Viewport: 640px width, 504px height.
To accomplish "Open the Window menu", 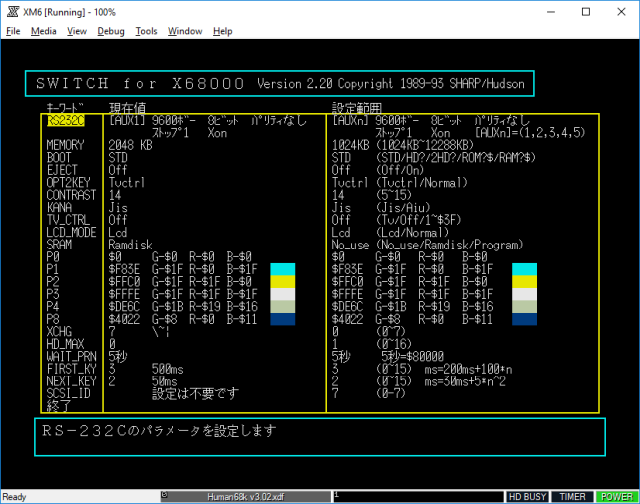I will pyautogui.click(x=185, y=31).
